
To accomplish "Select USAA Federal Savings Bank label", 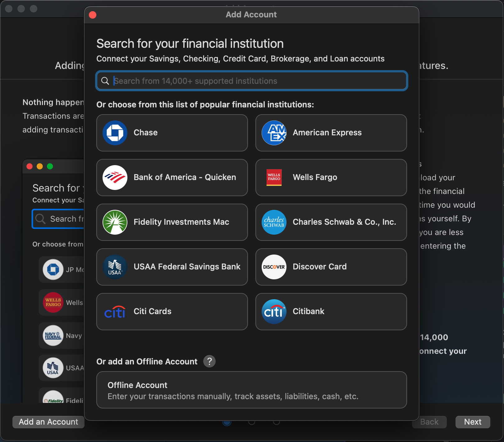I will 187,267.
